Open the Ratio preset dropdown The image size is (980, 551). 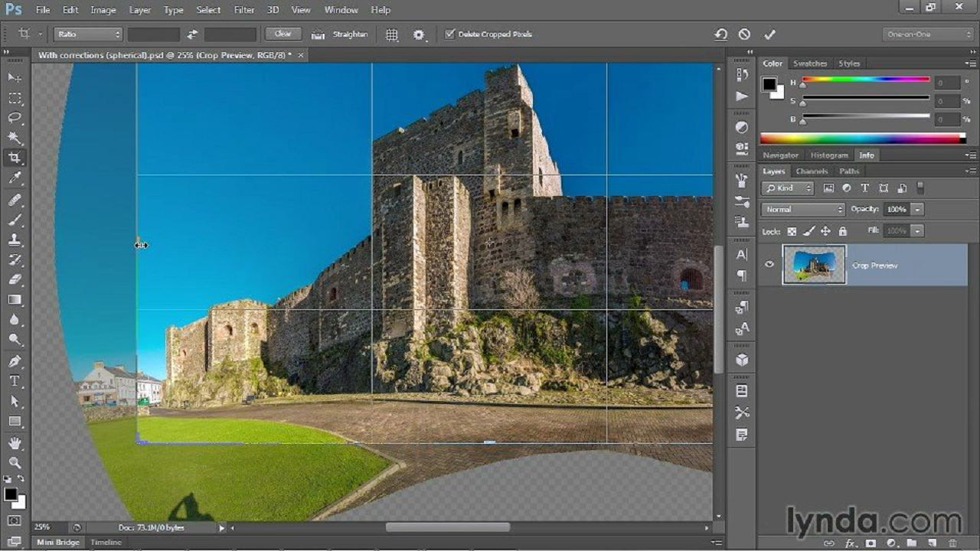(x=88, y=34)
